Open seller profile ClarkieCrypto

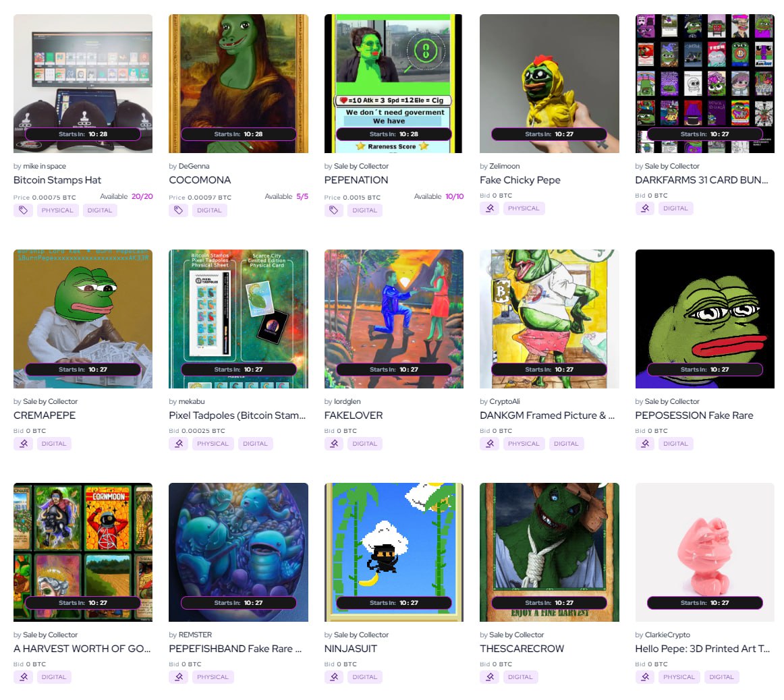pyautogui.click(x=667, y=635)
